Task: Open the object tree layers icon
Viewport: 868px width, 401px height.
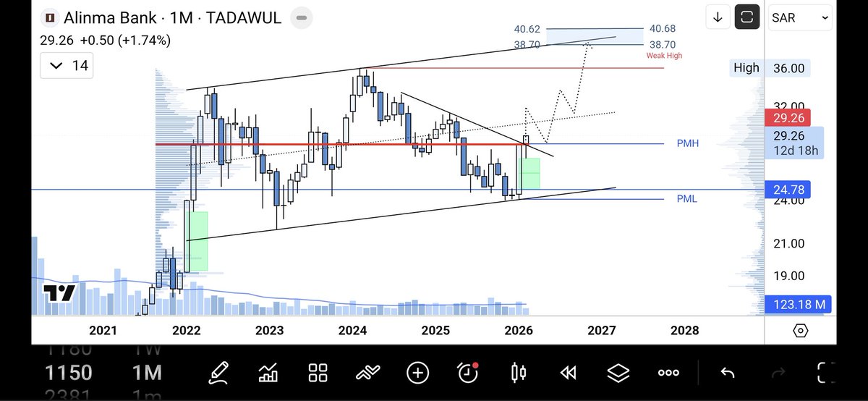Action: [x=618, y=373]
